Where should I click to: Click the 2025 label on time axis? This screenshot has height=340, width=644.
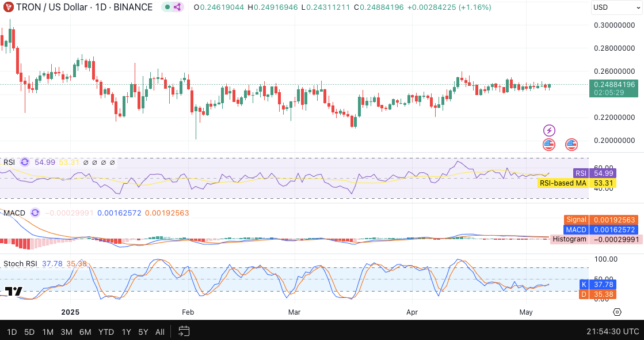tap(70, 312)
